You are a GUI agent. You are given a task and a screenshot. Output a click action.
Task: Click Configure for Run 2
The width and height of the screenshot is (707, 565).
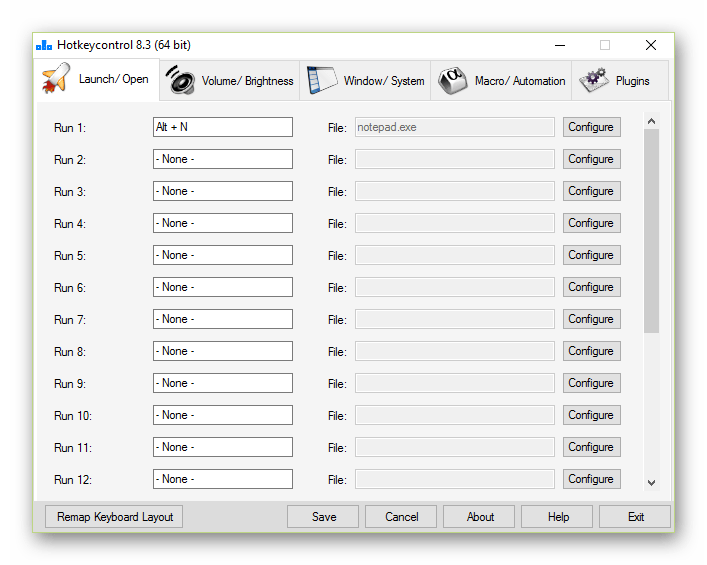[x=592, y=159]
